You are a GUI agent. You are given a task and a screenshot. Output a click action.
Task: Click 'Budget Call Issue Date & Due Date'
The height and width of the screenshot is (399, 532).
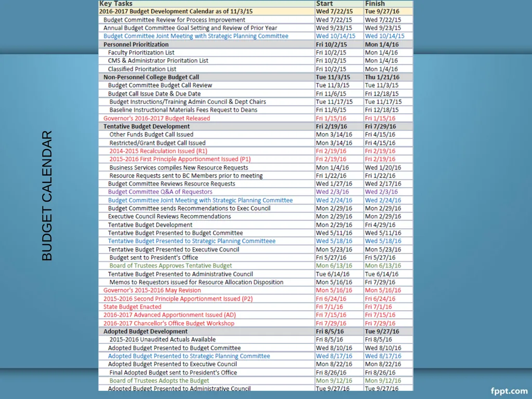pyautogui.click(x=154, y=94)
